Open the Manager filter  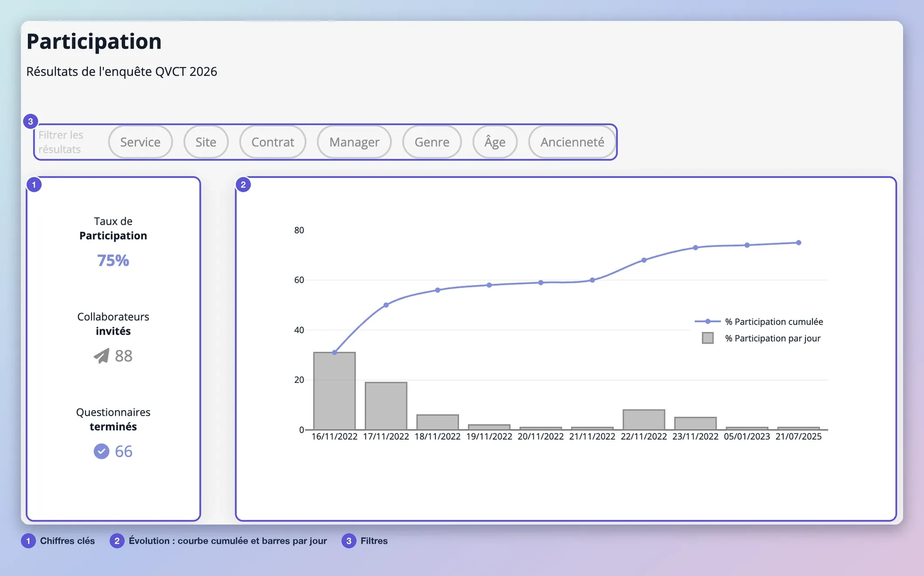click(354, 142)
